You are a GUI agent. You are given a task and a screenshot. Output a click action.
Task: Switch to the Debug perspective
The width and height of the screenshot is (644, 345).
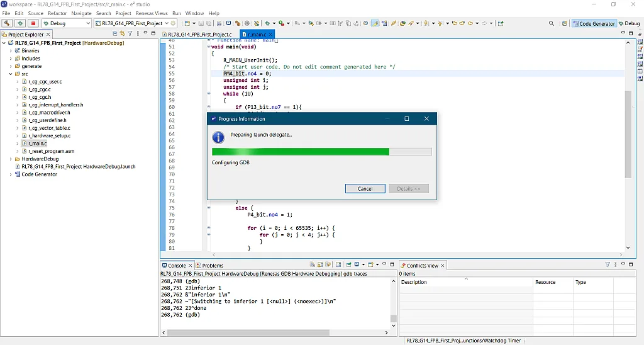629,23
